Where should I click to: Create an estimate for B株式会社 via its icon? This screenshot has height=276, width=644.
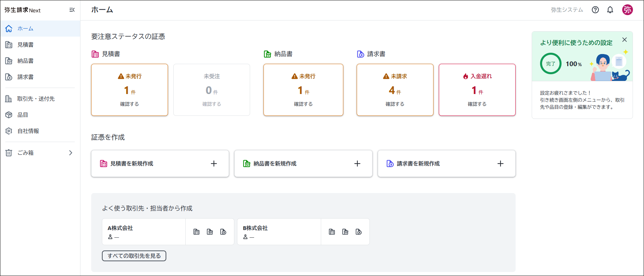tap(332, 232)
